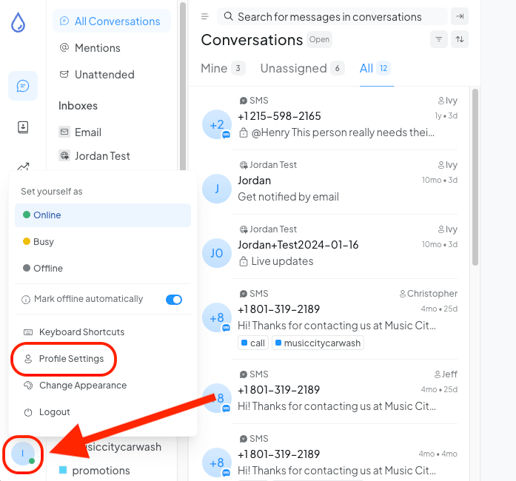Click the user avatar with green status dot
This screenshot has width=516, height=481.
point(23,454)
